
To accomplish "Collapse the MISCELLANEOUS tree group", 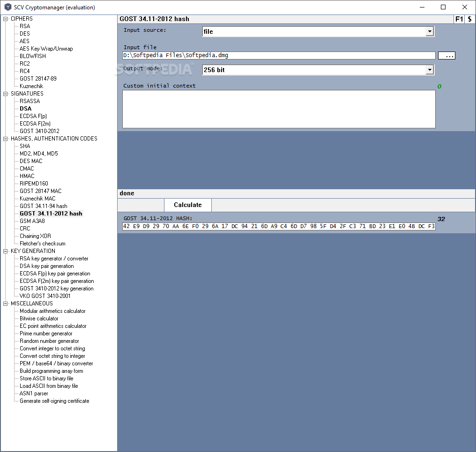I will 5,304.
